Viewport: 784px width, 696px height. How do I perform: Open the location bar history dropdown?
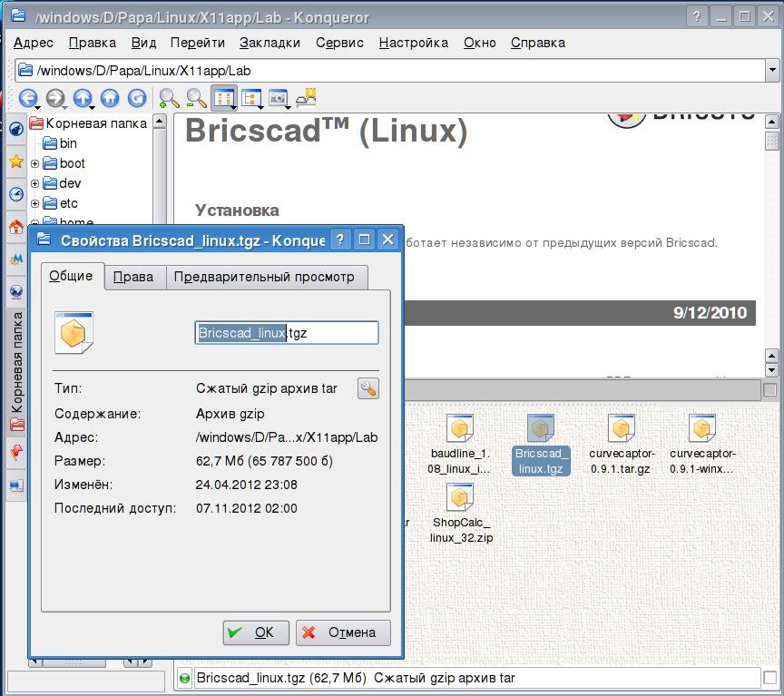coord(772,71)
